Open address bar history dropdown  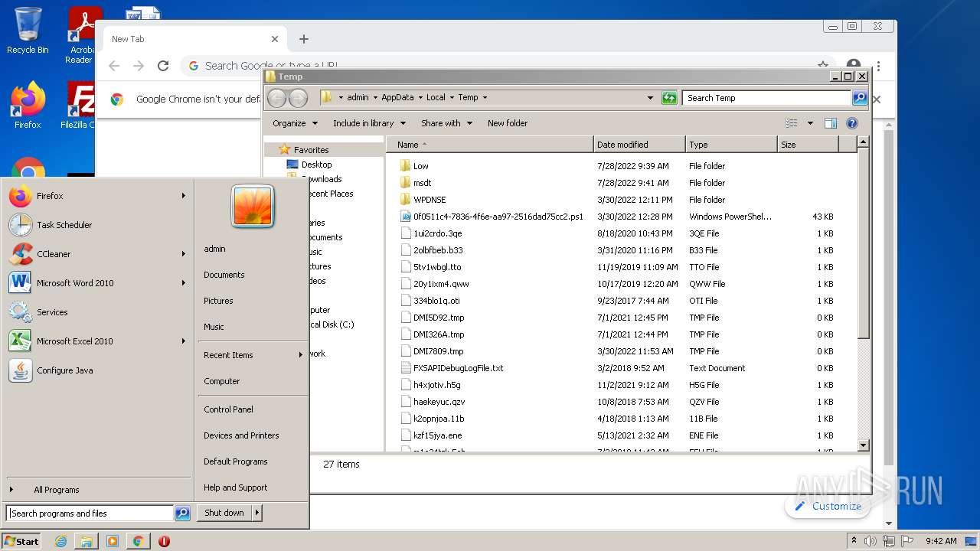tap(650, 98)
